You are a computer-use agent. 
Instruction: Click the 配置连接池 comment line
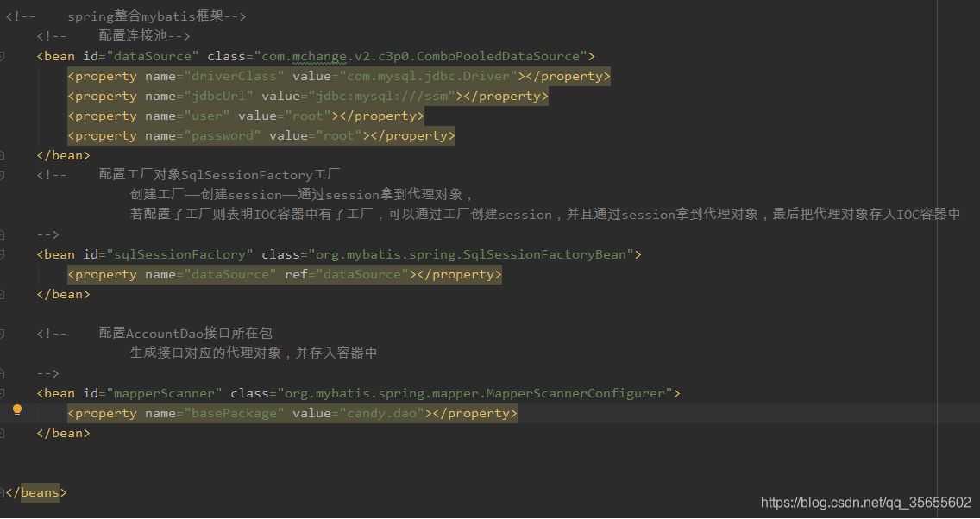pos(113,36)
